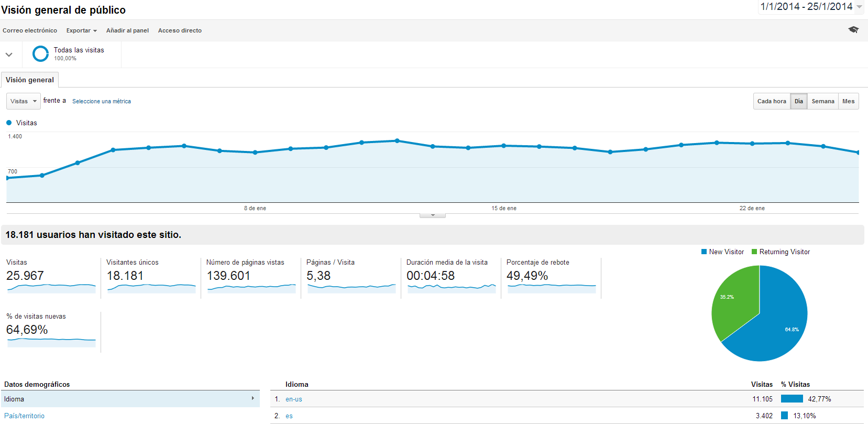
Task: Open the en-us language link
Action: click(294, 399)
